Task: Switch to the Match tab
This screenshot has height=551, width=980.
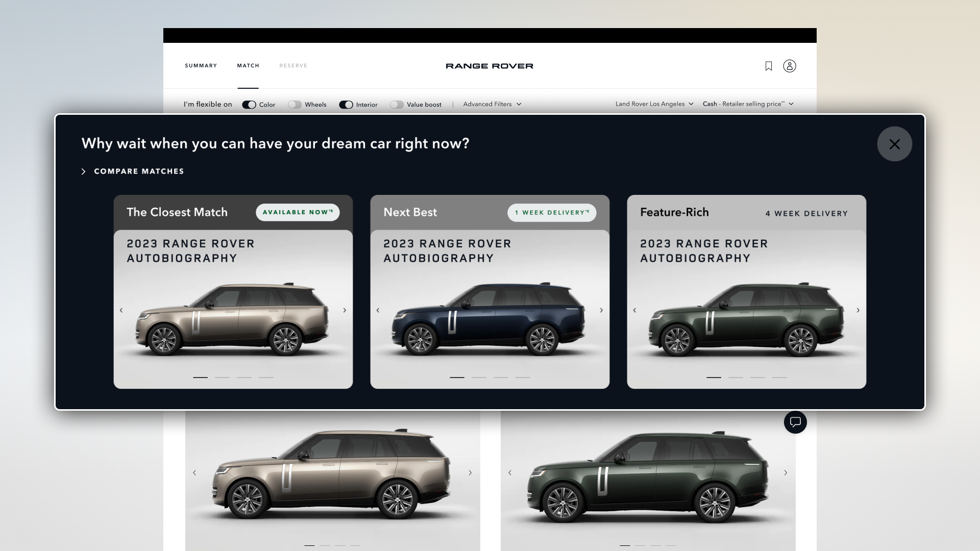Action: [248, 66]
